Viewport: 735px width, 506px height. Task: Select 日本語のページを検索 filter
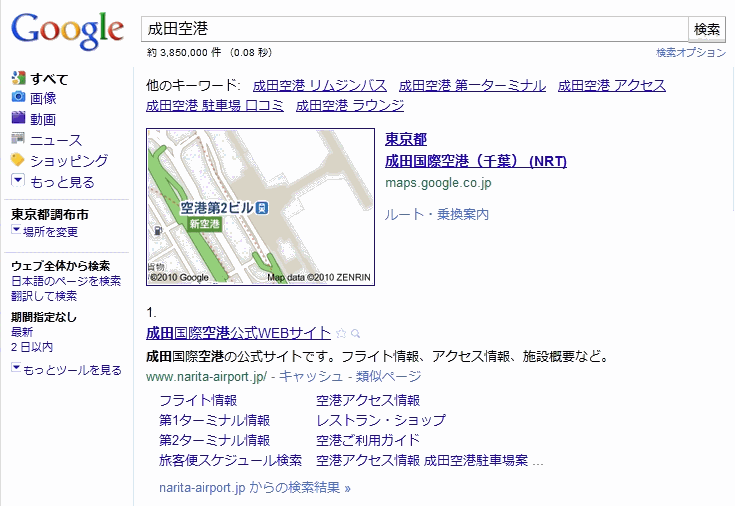tap(66, 281)
